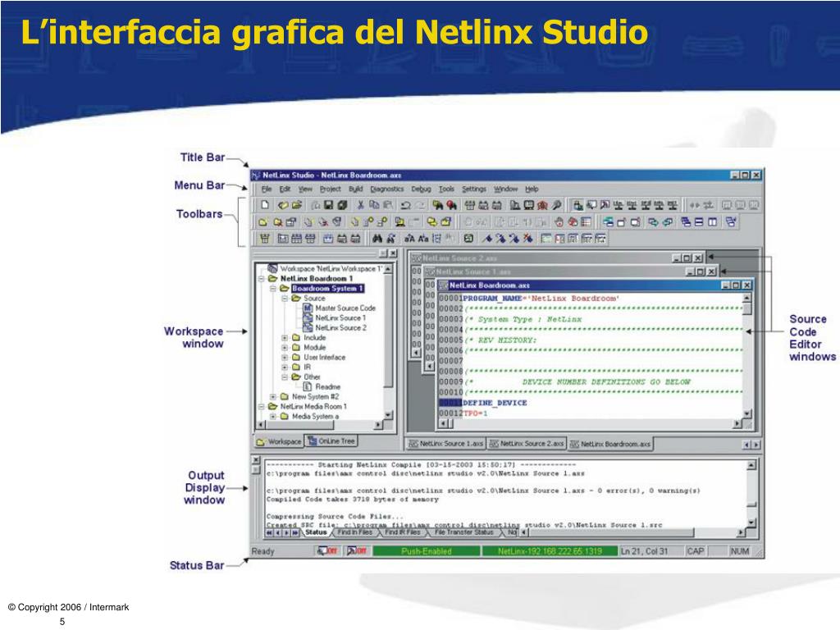Click the workspace tree horizontal scrollbar
This screenshot has width=840, height=630.
click(x=321, y=425)
